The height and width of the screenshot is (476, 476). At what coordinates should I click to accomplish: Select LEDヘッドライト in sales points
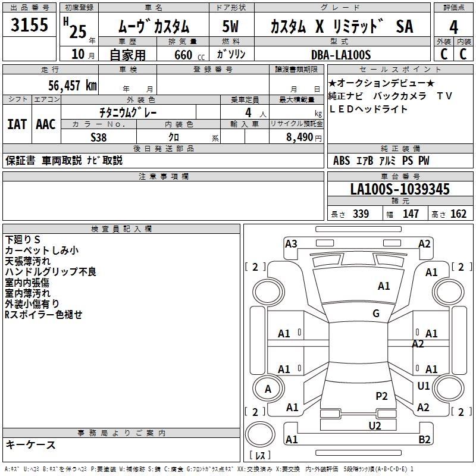pyautogui.click(x=368, y=109)
